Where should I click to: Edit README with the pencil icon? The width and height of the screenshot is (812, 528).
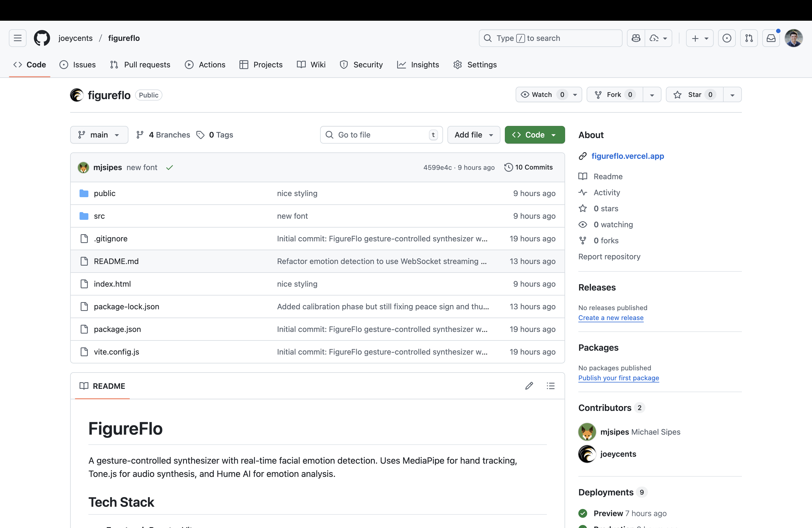coord(529,386)
